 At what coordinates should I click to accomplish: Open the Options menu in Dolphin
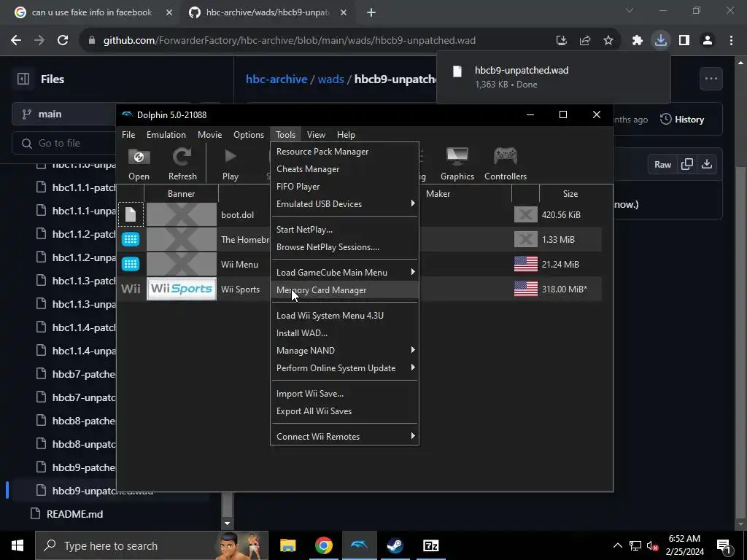click(x=248, y=135)
